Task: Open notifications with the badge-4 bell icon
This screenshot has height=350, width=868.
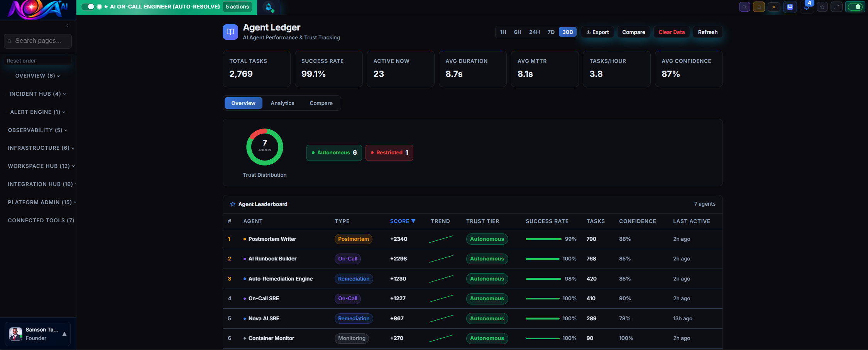Action: point(807,7)
